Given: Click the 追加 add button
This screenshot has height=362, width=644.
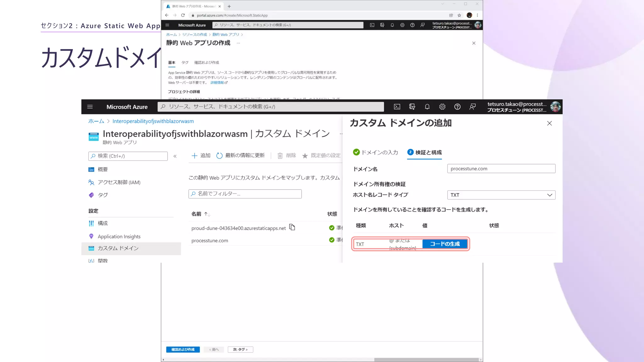Looking at the screenshot, I should pyautogui.click(x=201, y=156).
